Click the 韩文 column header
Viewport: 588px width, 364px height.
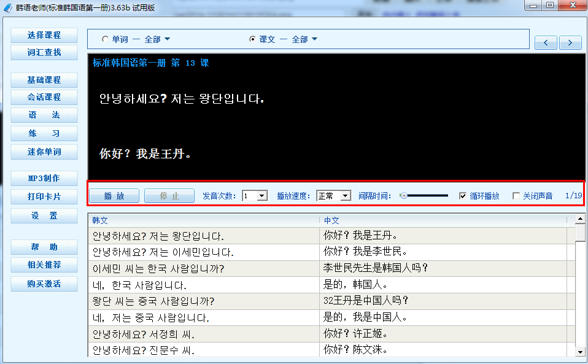(x=204, y=220)
